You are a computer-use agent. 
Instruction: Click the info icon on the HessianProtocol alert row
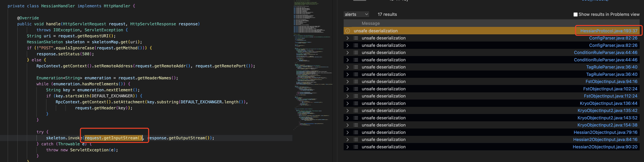347,31
